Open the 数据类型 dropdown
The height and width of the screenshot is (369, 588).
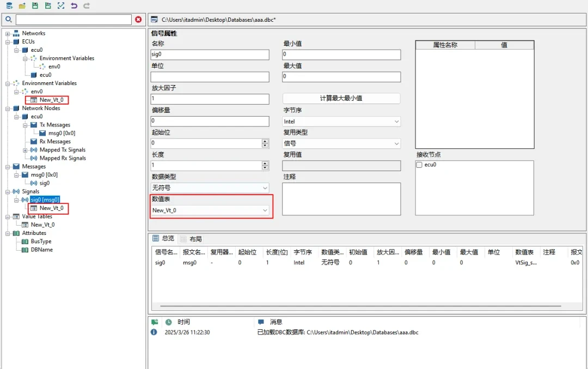click(x=210, y=188)
